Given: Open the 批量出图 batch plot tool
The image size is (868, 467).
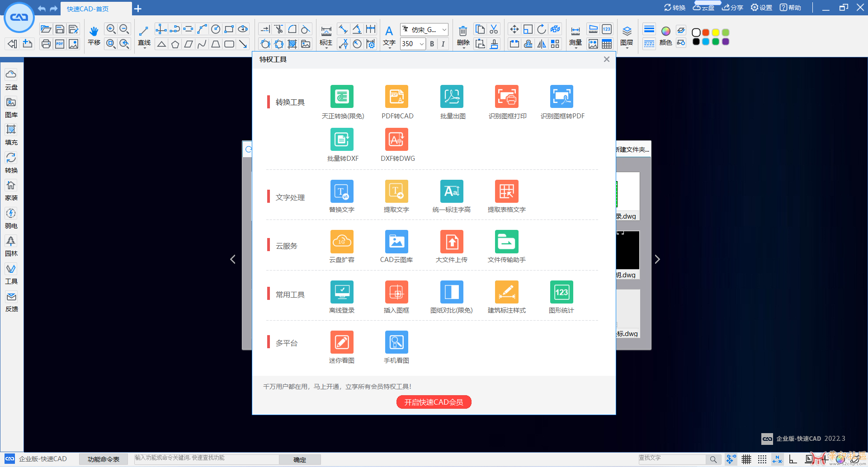Looking at the screenshot, I should coord(452,102).
